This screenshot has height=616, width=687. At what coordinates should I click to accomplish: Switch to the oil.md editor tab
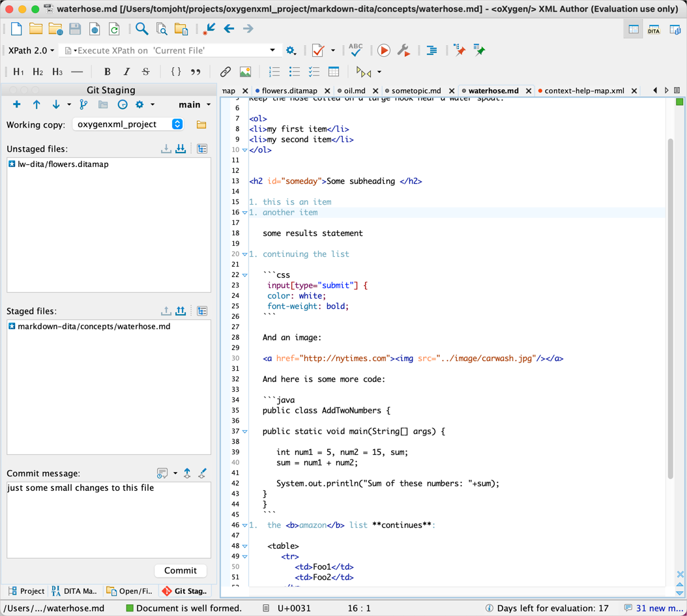[x=355, y=91]
